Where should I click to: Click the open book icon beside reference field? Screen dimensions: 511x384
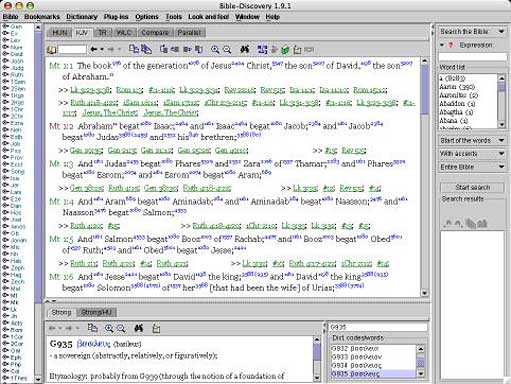(51, 50)
